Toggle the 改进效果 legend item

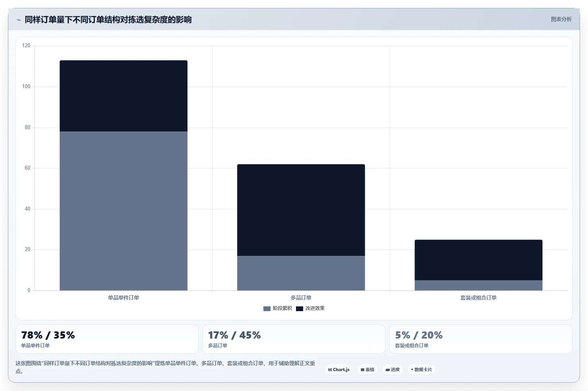click(x=310, y=308)
